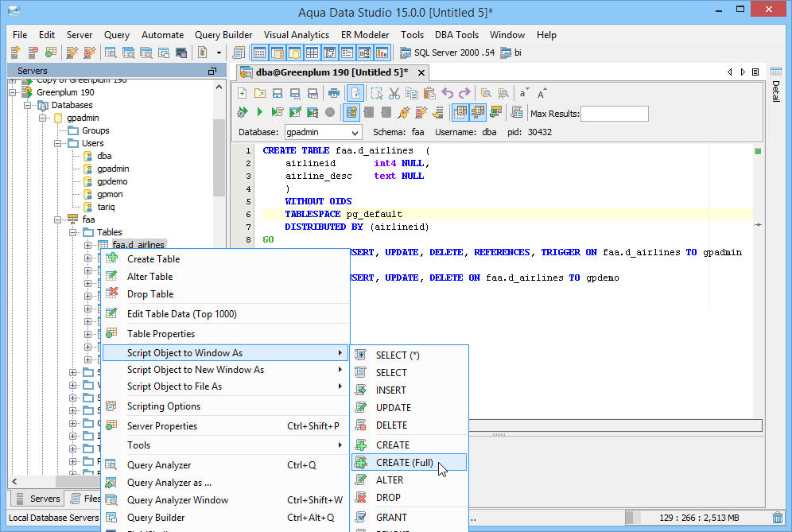Click the find magnifier icon
Image resolution: width=792 pixels, height=532 pixels.
pos(486,94)
